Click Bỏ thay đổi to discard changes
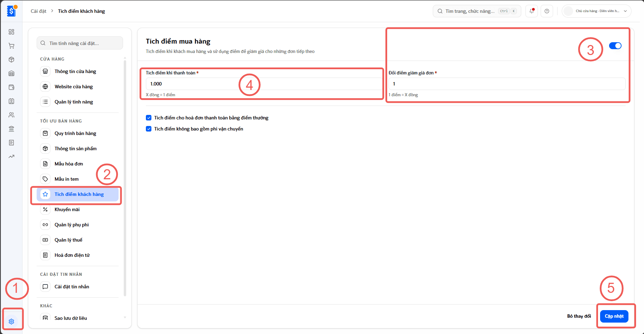 coord(579,316)
